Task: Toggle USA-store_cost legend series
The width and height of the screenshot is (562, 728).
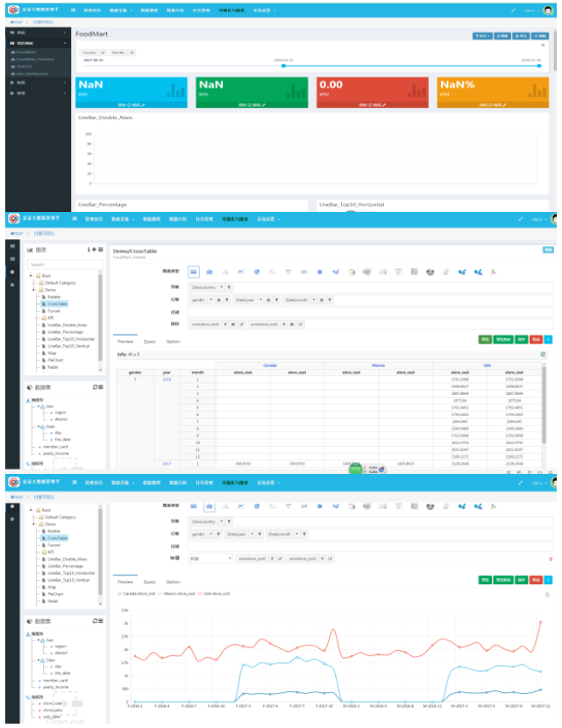Action: pyautogui.click(x=214, y=593)
